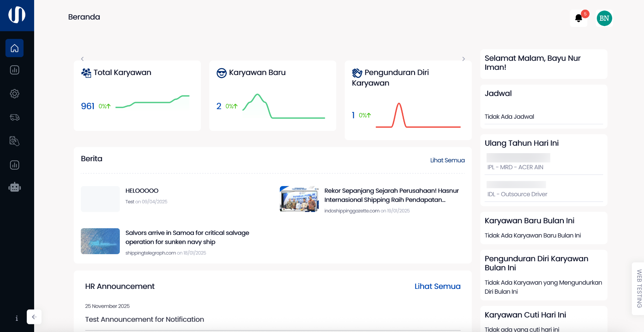
Task: Click birthday entry IDL - Outsource Driver
Action: tap(517, 194)
